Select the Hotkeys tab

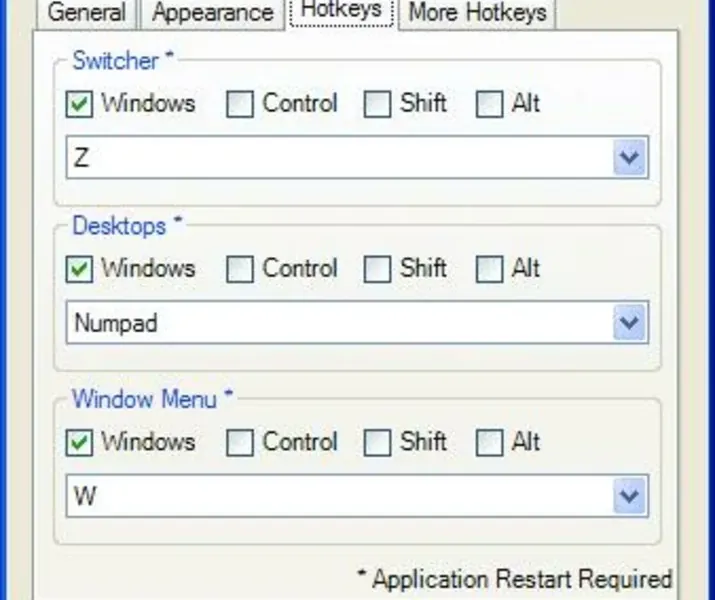click(x=341, y=10)
